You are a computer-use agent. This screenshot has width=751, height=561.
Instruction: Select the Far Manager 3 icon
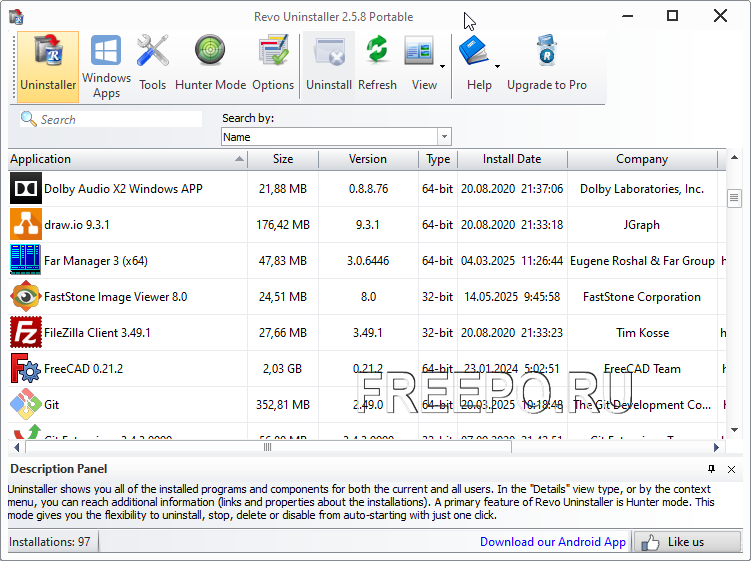pyautogui.click(x=26, y=260)
